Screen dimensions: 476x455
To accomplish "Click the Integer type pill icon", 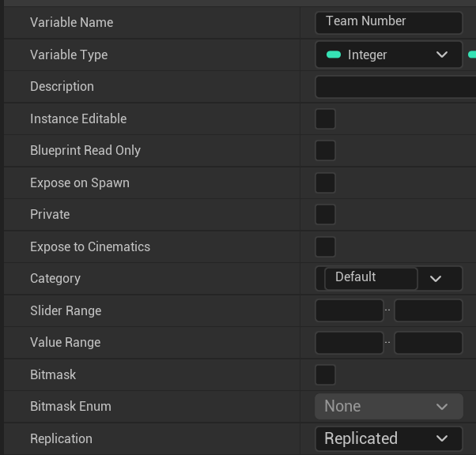I will pyautogui.click(x=334, y=55).
